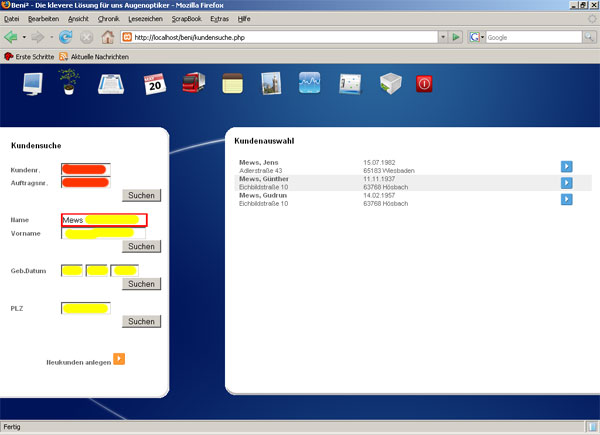Screen dimensions: 600x435
Task: Open the potted plant icon
Action: 68,83
